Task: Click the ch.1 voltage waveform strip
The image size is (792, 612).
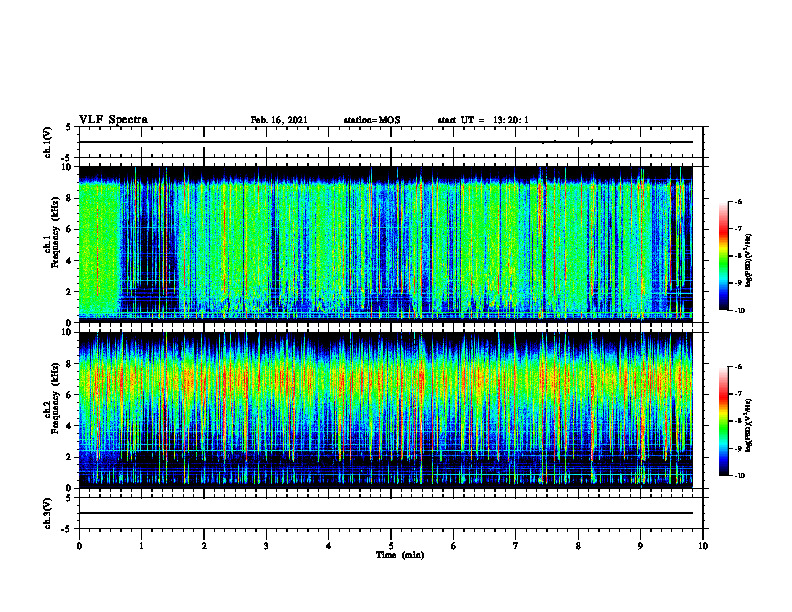Action: pyautogui.click(x=391, y=142)
